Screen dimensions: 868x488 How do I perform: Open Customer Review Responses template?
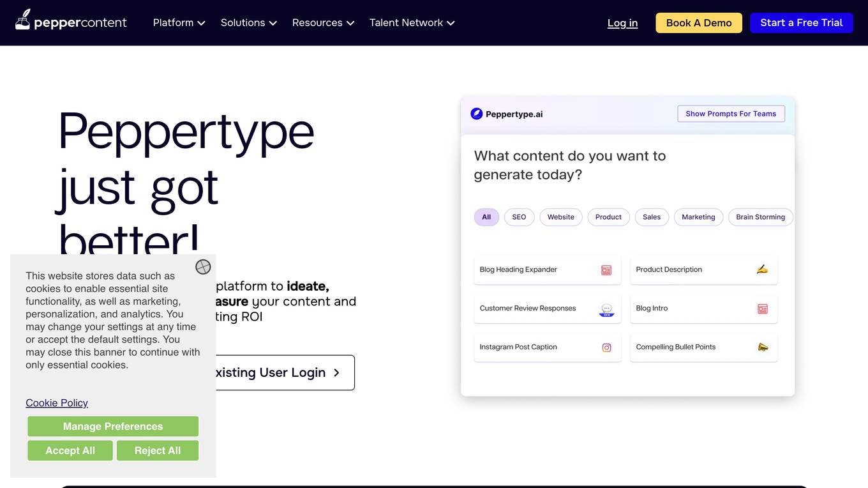(x=548, y=309)
